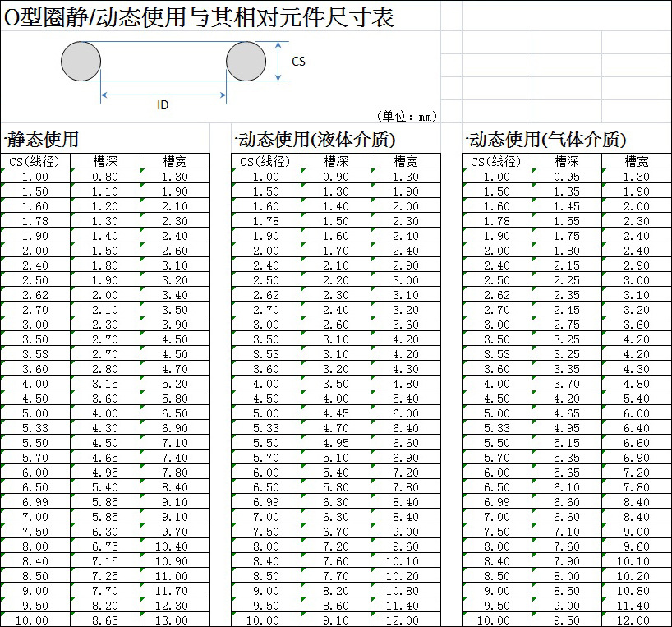672x627 pixels.
Task: Select 槽深 value 0.80 in 静态使用 table
Action: point(105,177)
